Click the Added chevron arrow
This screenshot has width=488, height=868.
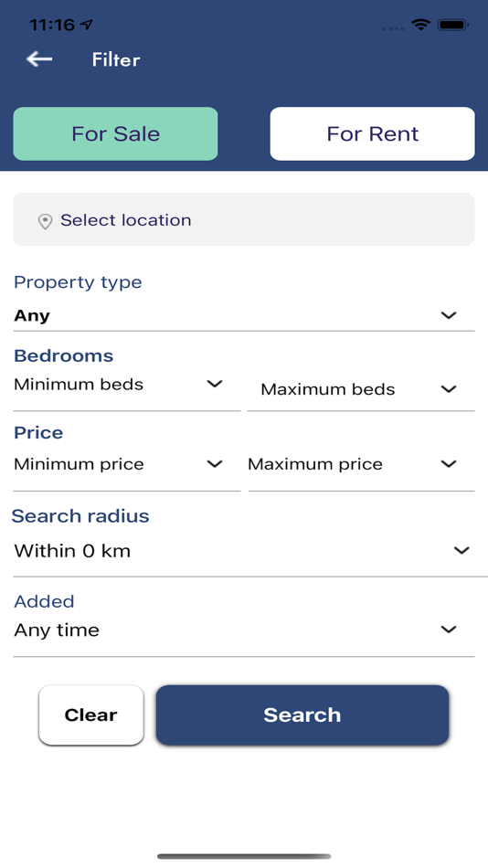[448, 630]
